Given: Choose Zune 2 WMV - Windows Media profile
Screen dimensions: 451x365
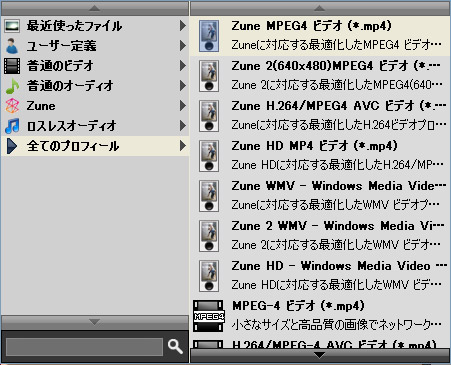Looking at the screenshot, I should tap(320, 236).
